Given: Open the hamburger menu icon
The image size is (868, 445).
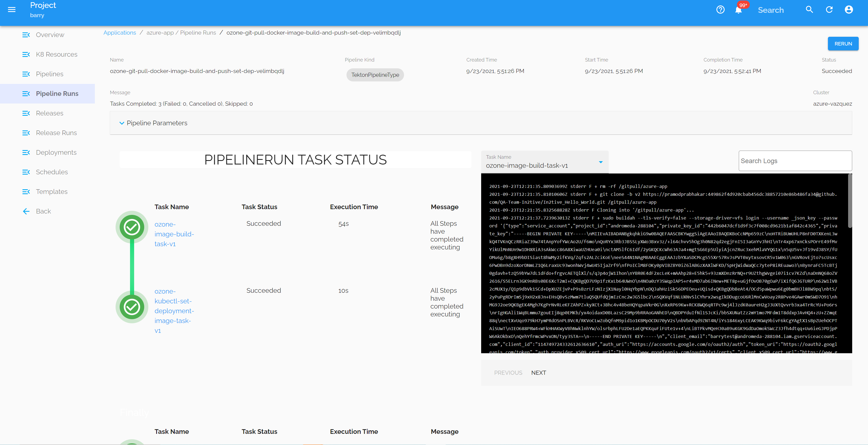Looking at the screenshot, I should coord(12,10).
